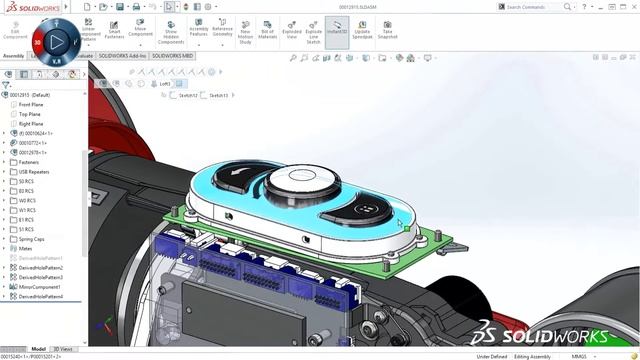This screenshot has height=360, width=640.
Task: Select the W0 RCS folder
Action: [27, 200]
